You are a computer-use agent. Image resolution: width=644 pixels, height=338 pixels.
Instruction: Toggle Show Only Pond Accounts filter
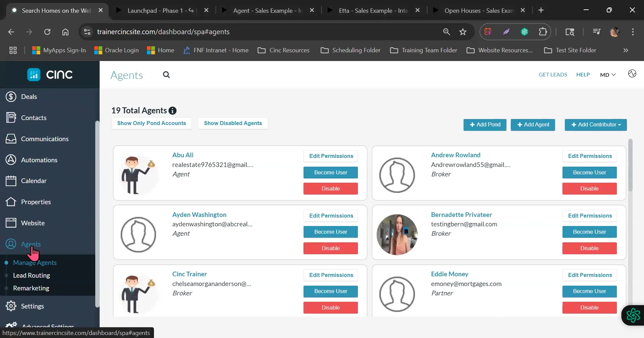point(151,123)
